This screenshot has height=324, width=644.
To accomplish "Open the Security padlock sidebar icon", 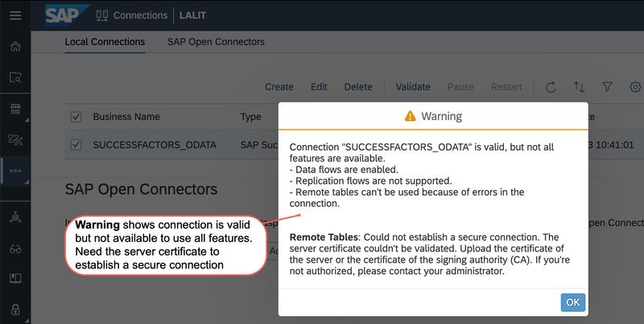I will click(x=15, y=309).
